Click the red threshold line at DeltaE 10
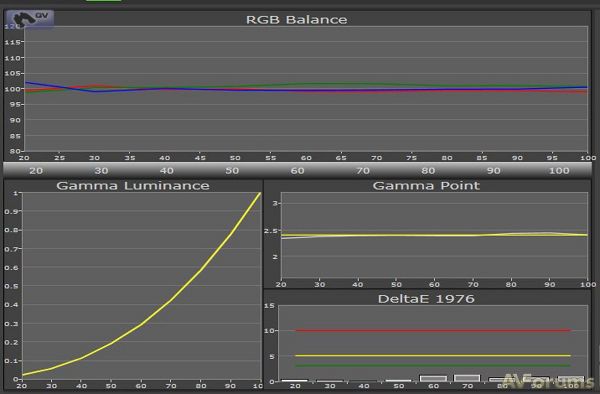Viewport: 600px width, 394px height. tap(433, 330)
